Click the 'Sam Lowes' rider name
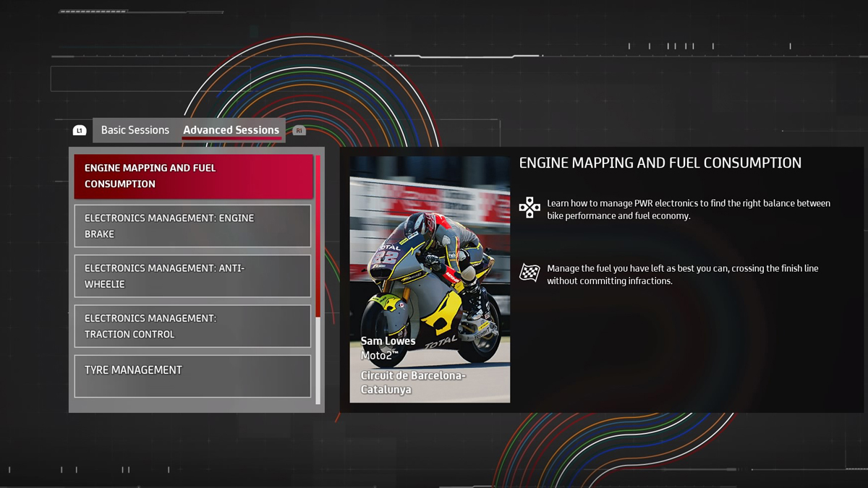This screenshot has width=868, height=488. click(388, 341)
